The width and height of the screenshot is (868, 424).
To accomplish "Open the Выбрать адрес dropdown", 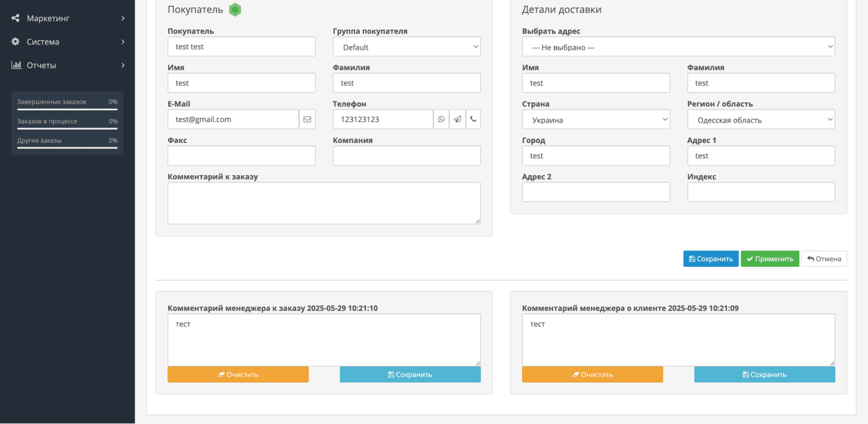I will pyautogui.click(x=678, y=47).
